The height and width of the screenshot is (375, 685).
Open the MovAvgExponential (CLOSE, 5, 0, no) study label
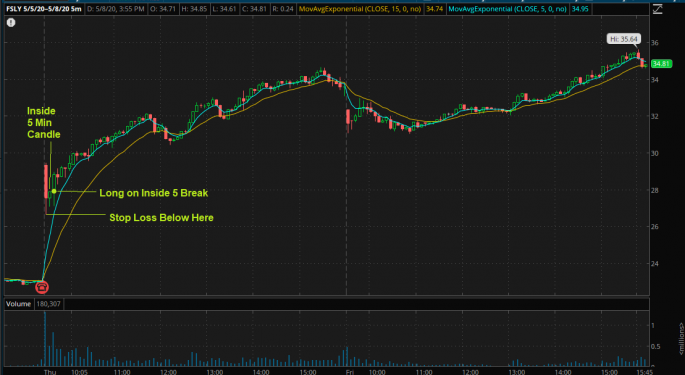pos(507,9)
